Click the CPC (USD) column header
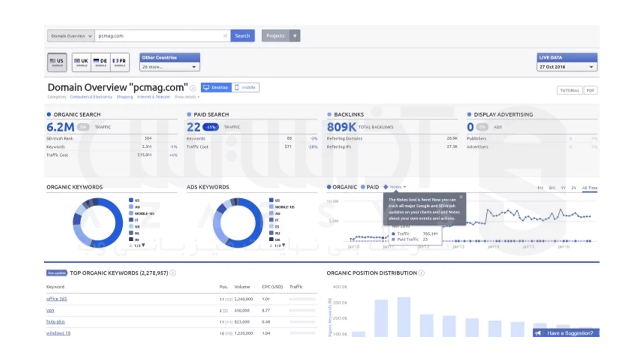The width and height of the screenshot is (644, 362). [272, 287]
